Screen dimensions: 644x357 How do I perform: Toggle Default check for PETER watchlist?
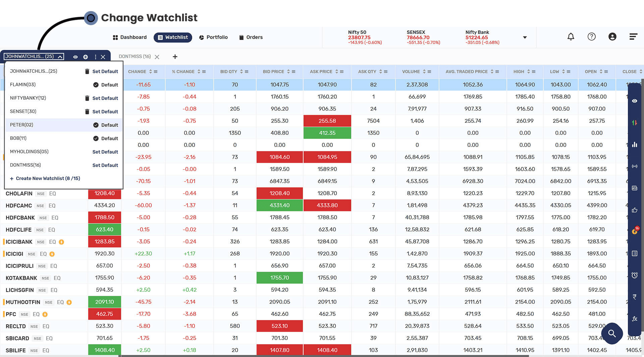96,125
